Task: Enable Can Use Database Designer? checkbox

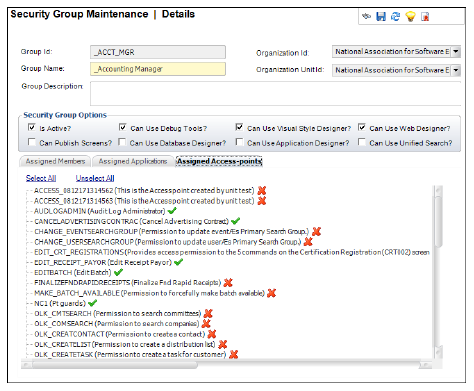Action: [x=122, y=142]
